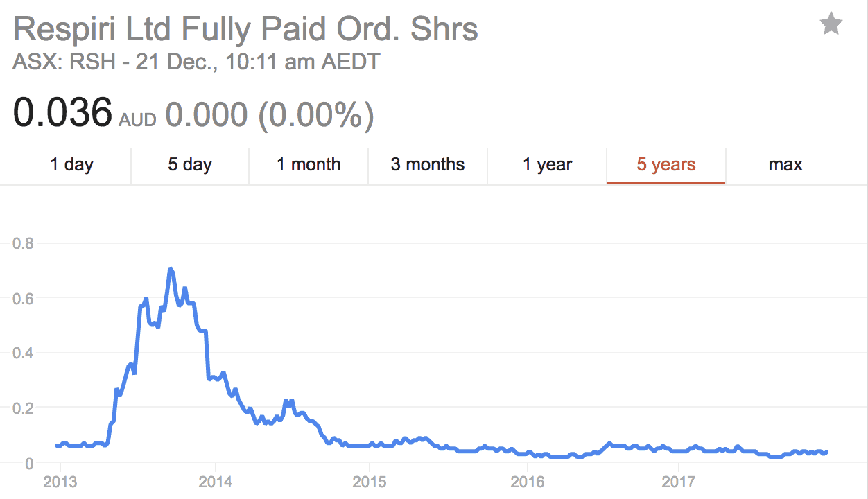Click the AUD currency label
Viewport: 868px width, 499px height.
click(137, 120)
